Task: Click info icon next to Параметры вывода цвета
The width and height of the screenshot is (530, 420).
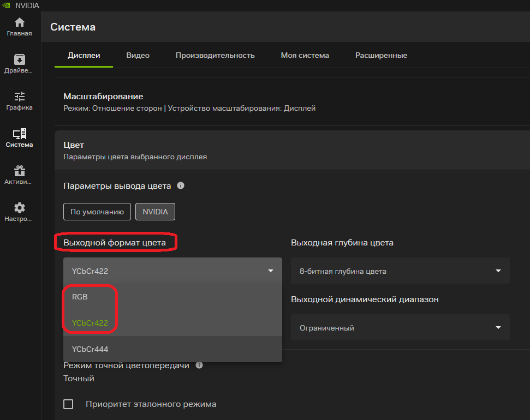Action: coord(181,185)
